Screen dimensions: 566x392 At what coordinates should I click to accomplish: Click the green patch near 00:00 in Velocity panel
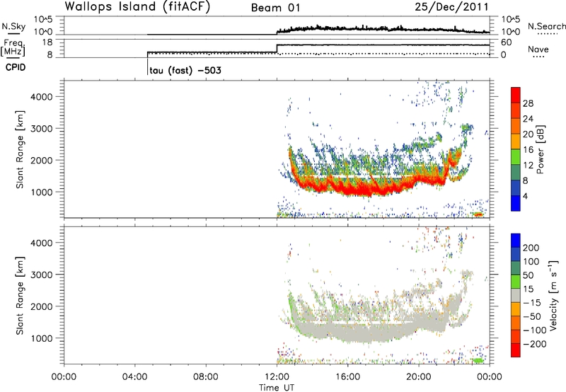point(478,360)
